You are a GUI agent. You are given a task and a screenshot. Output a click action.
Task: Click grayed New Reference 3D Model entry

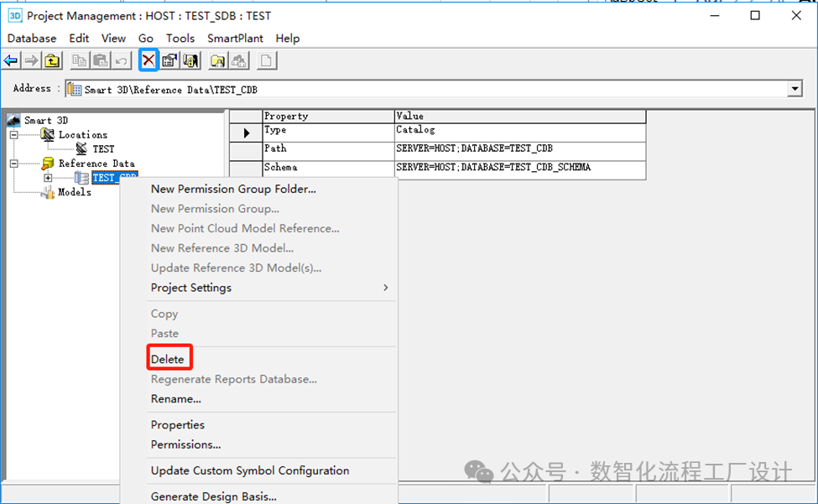pos(222,248)
